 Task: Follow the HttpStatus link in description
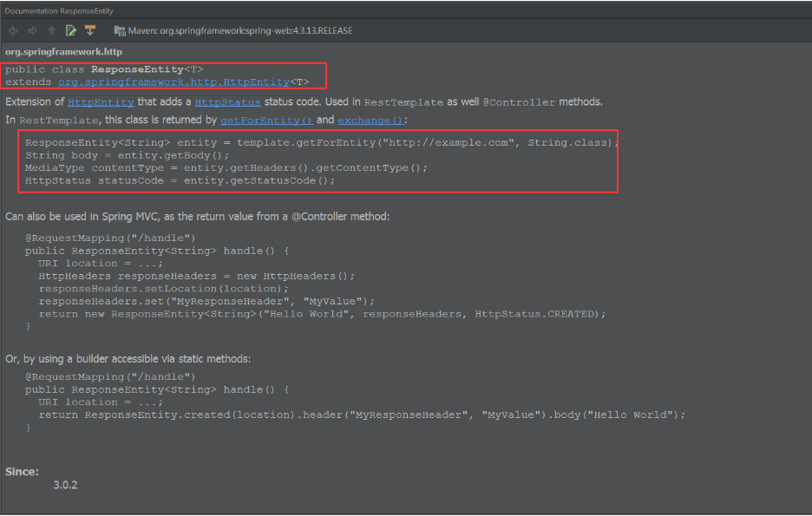(x=227, y=102)
